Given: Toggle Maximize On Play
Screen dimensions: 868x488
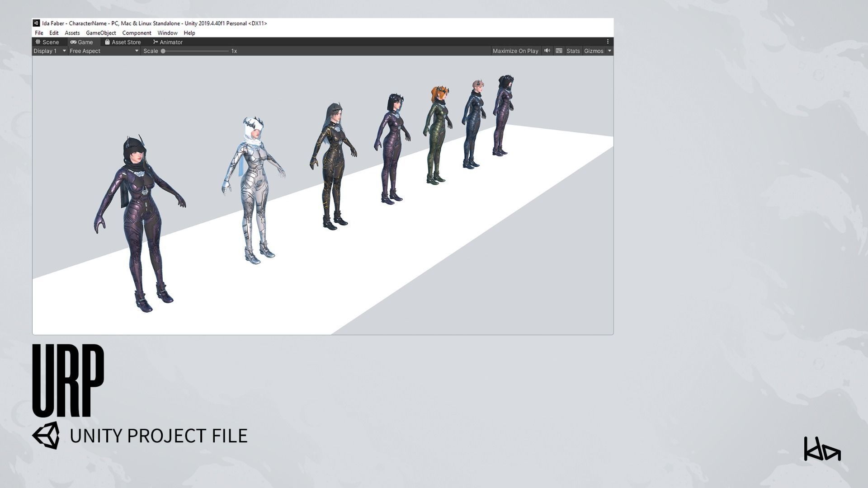Looking at the screenshot, I should coord(515,51).
